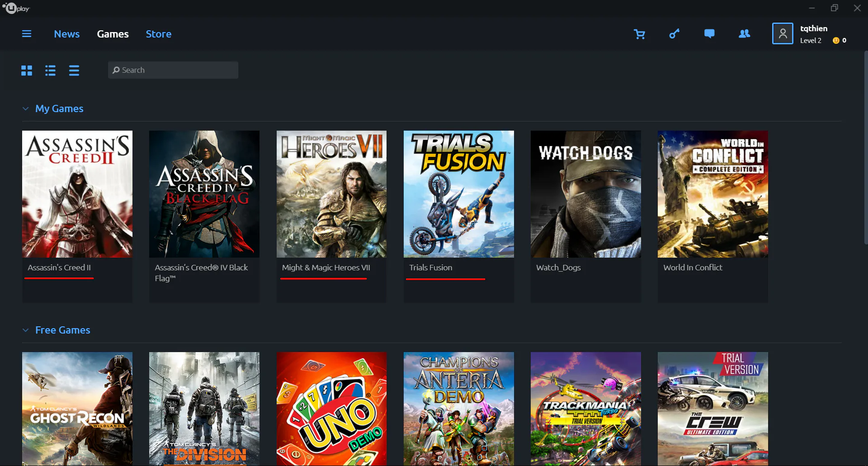Click the vertical scrollbar thumb
The width and height of the screenshot is (868, 466).
(866, 148)
